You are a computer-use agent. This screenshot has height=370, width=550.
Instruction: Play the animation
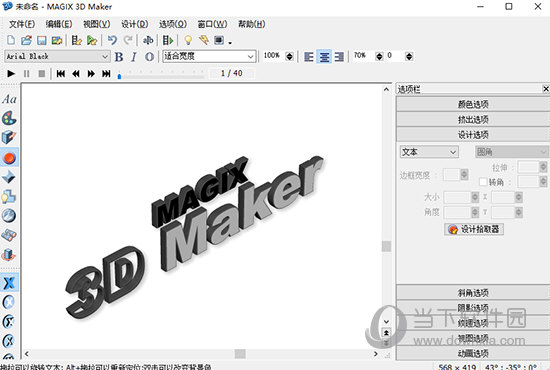tap(11, 74)
